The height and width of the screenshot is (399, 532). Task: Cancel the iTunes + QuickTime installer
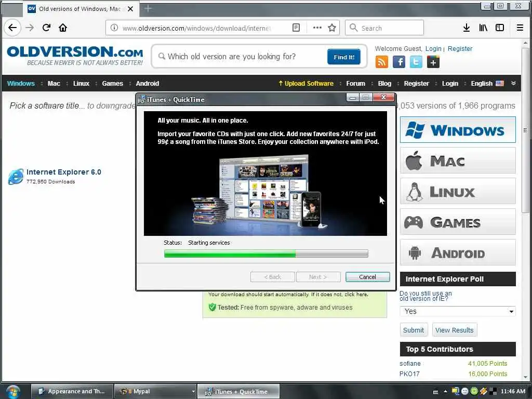click(367, 277)
